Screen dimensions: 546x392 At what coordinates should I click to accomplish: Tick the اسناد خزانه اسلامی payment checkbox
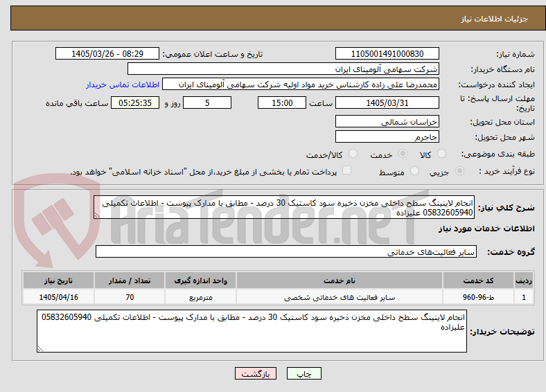point(347,170)
